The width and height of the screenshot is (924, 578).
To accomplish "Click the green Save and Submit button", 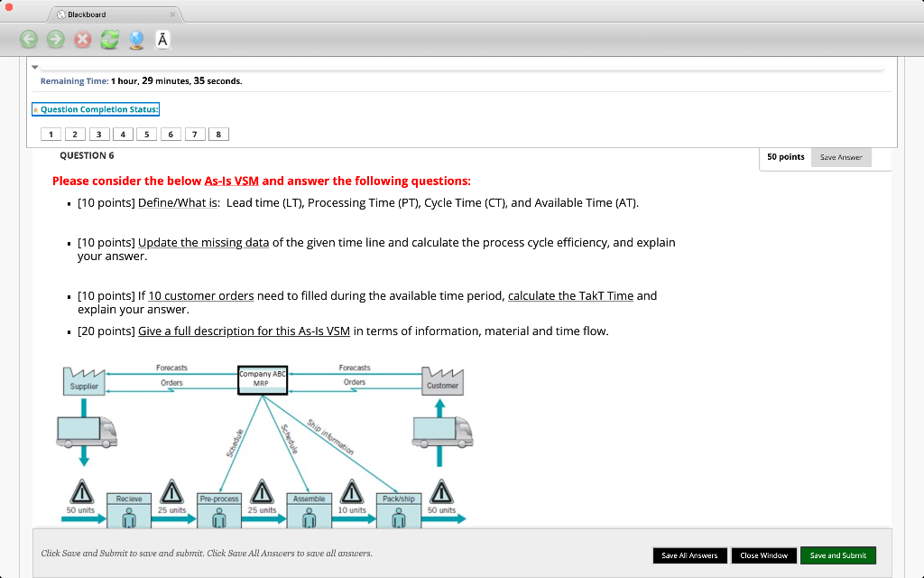I will tap(838, 555).
